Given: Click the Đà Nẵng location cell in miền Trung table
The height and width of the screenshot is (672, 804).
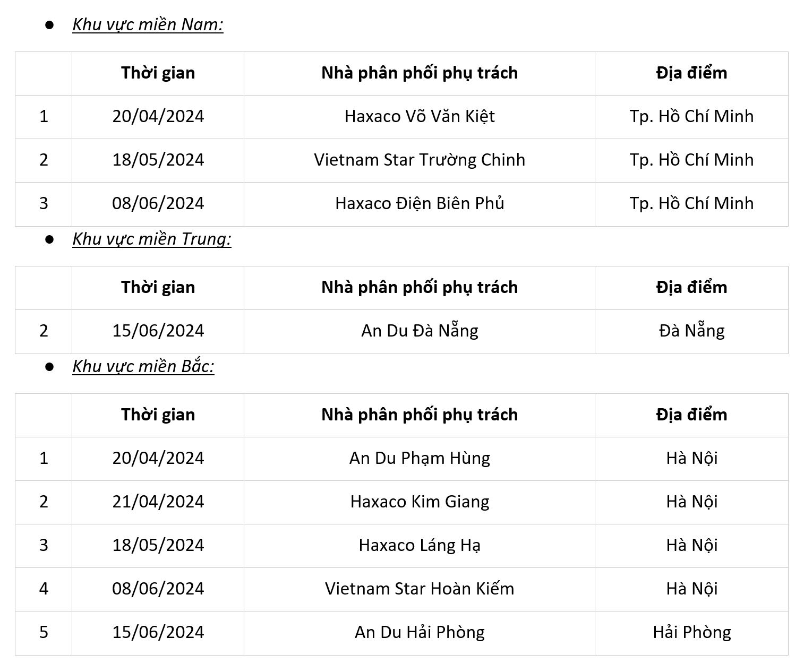Looking at the screenshot, I should tap(691, 331).
